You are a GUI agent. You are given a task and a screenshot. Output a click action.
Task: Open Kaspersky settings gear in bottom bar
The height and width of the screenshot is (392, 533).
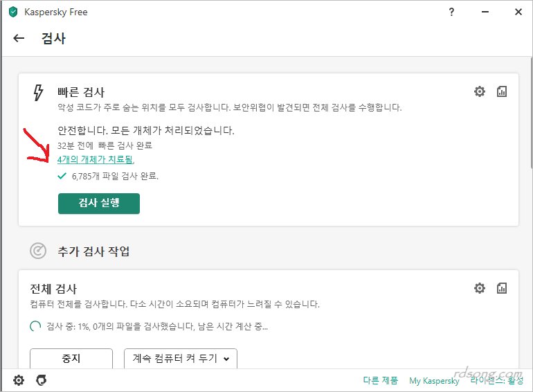19,380
